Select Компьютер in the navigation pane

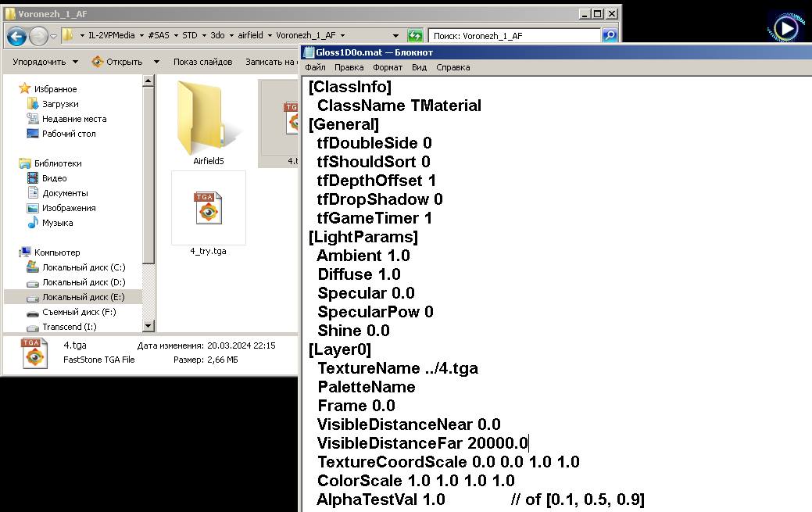click(x=57, y=252)
